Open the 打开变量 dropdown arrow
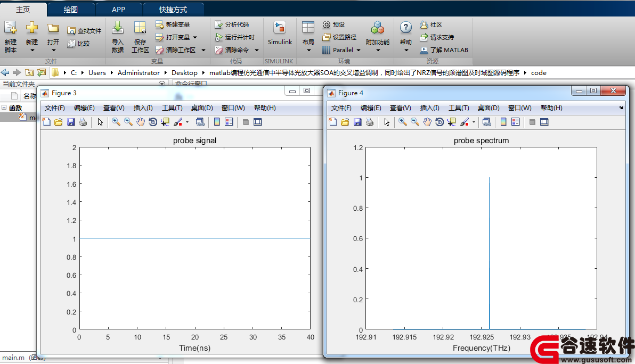The width and height of the screenshot is (635, 364). click(x=195, y=37)
